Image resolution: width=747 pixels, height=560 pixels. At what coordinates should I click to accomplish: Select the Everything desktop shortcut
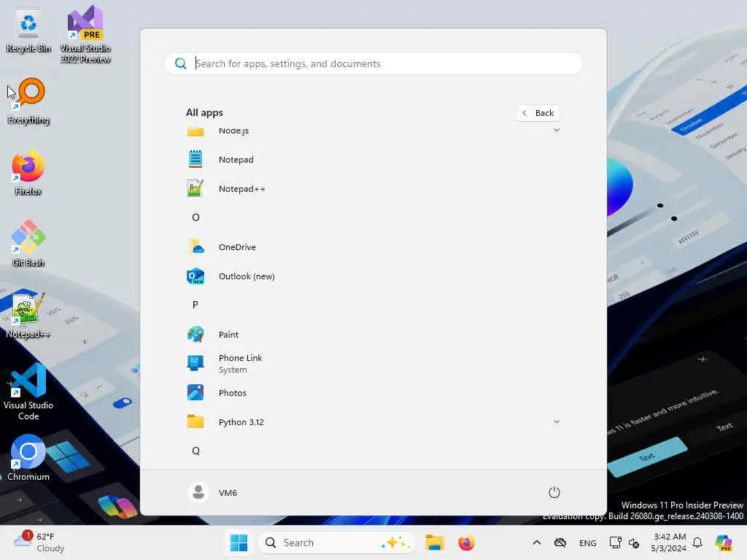pyautogui.click(x=28, y=101)
